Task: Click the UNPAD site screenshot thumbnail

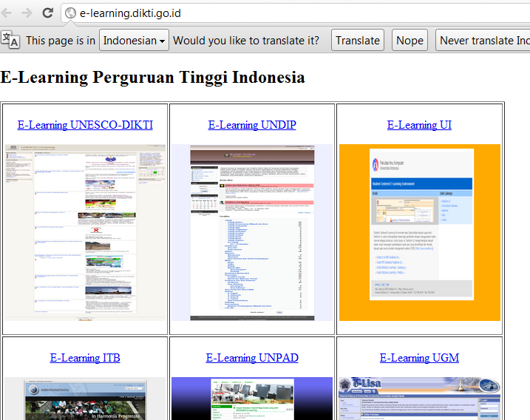Action: tap(252, 399)
